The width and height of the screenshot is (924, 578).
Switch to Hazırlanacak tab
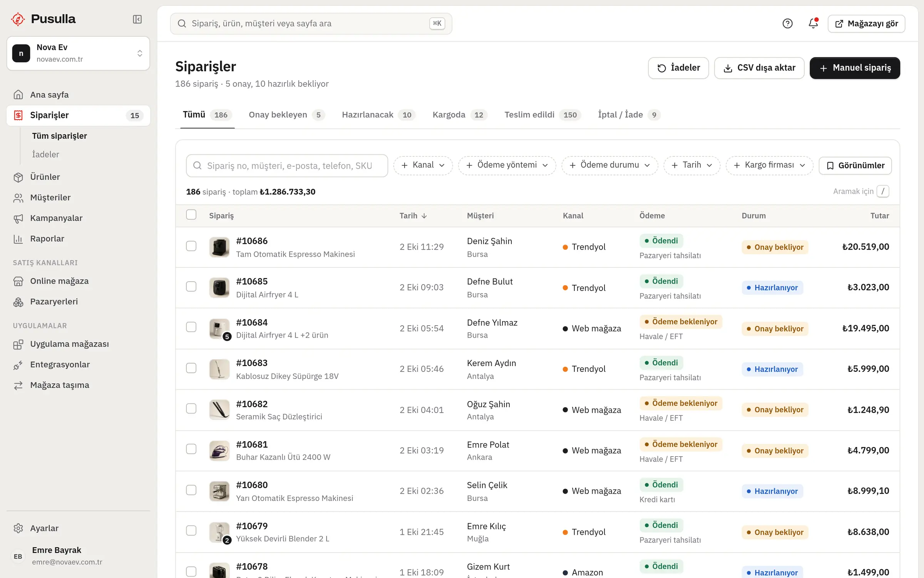click(378, 115)
